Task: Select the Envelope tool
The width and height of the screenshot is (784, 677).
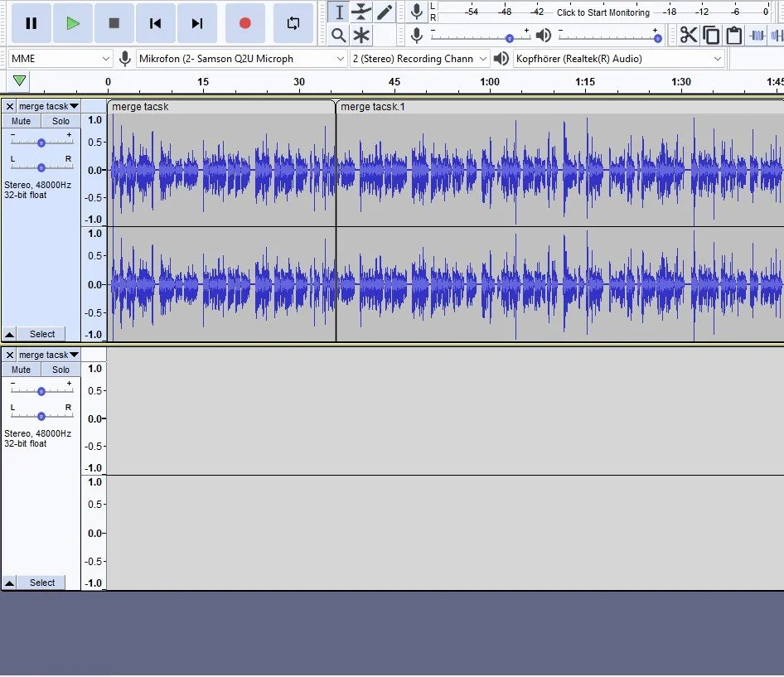Action: tap(361, 12)
